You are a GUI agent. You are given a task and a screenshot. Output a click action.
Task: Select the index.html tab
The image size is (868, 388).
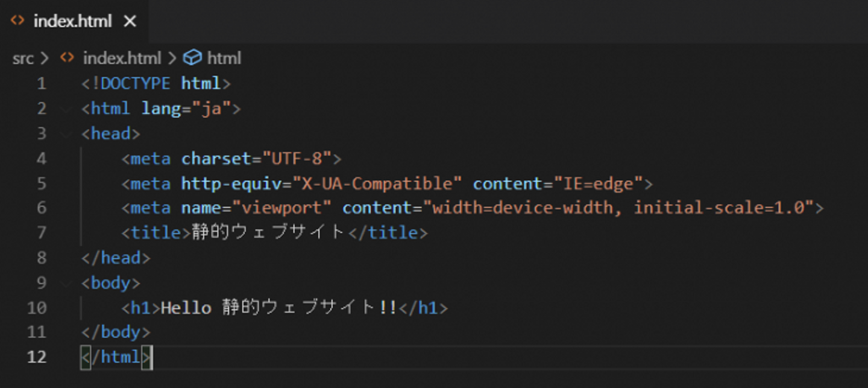pos(72,21)
